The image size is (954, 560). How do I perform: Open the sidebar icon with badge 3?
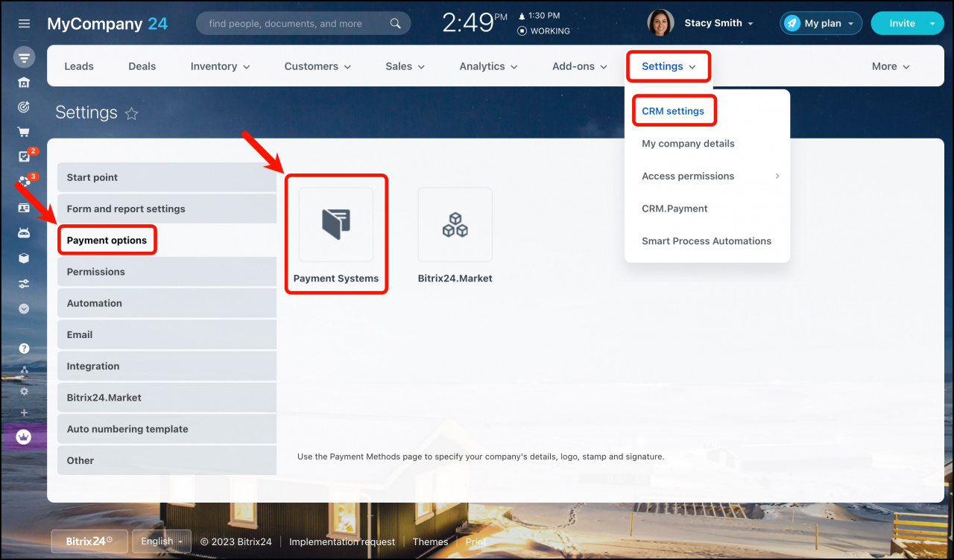pyautogui.click(x=24, y=182)
